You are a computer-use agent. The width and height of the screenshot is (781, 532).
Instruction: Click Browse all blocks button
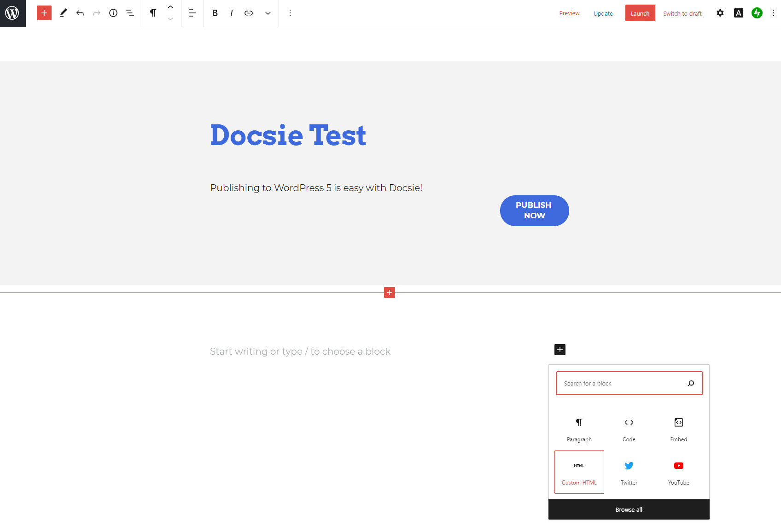click(629, 509)
